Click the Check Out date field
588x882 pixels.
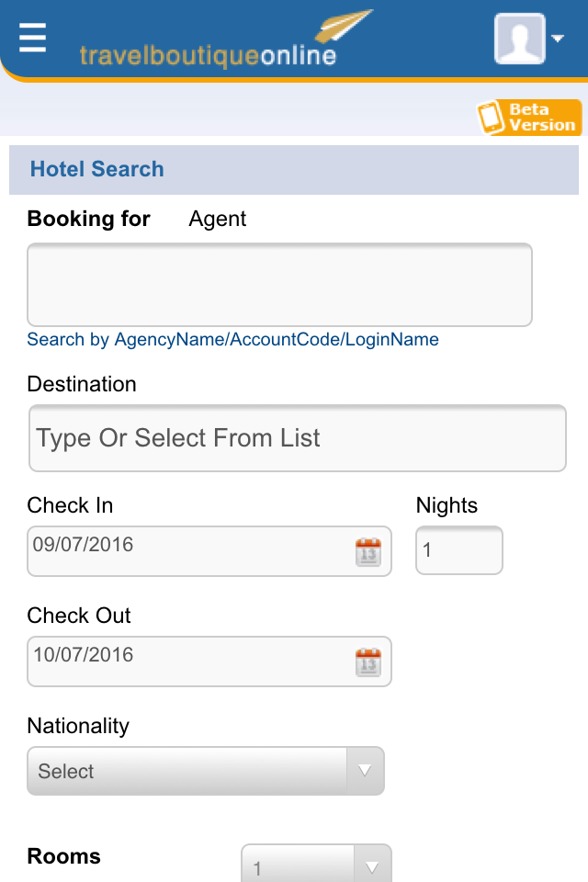pos(209,661)
